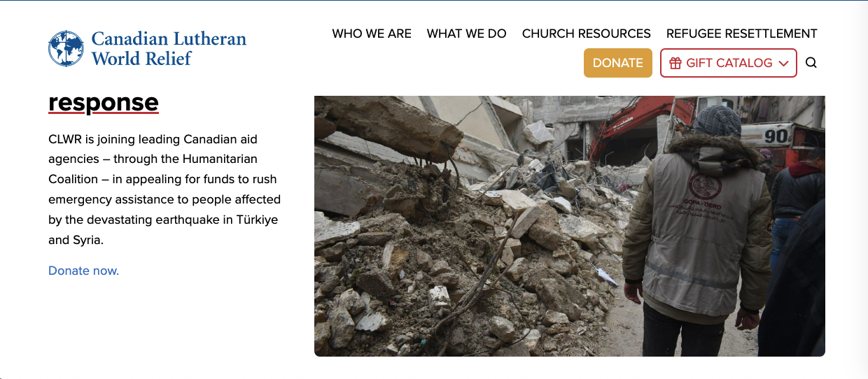Click the Canadian Lutheran World Relief wordmark
868x379 pixels.
point(169,48)
